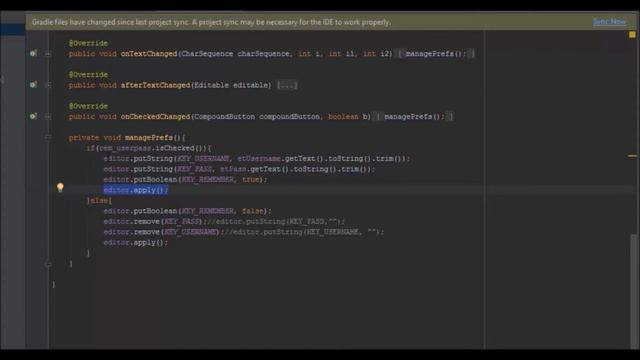Click the putString KEY_USERNAME line
The width and height of the screenshot is (640, 360).
tap(256, 158)
